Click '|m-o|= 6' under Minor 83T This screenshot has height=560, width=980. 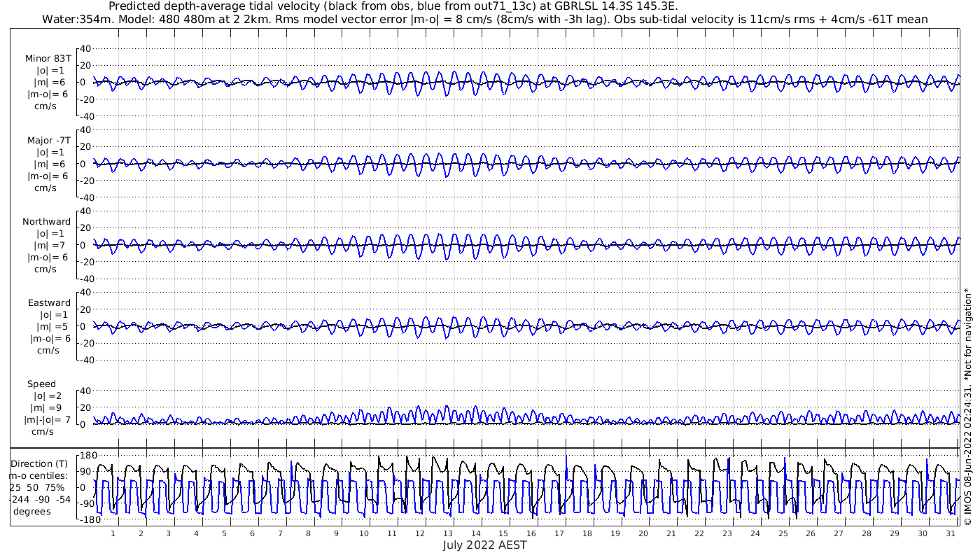[x=48, y=94]
